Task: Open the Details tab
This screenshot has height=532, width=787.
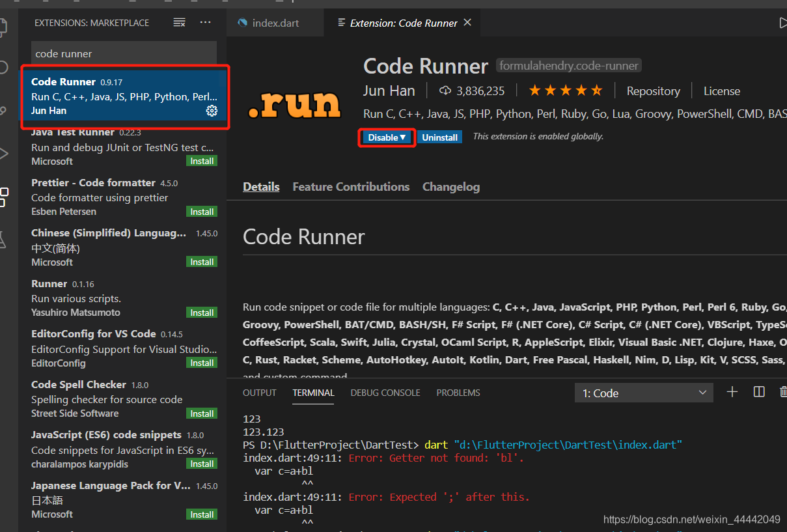Action: tap(261, 187)
